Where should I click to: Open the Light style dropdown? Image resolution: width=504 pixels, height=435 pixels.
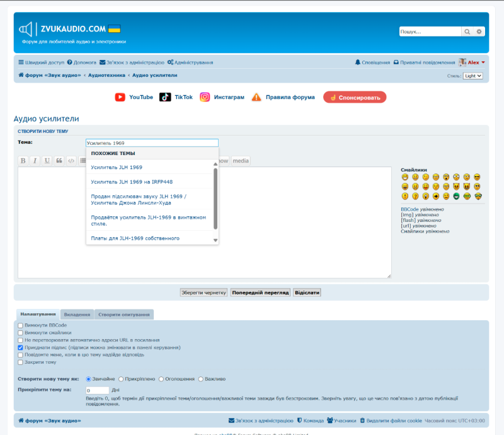click(473, 76)
